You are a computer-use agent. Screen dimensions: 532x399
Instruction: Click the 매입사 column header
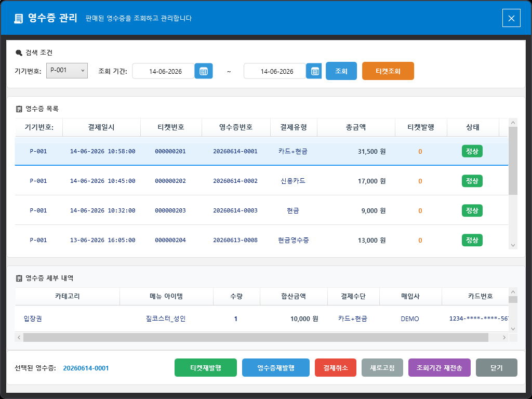click(410, 296)
